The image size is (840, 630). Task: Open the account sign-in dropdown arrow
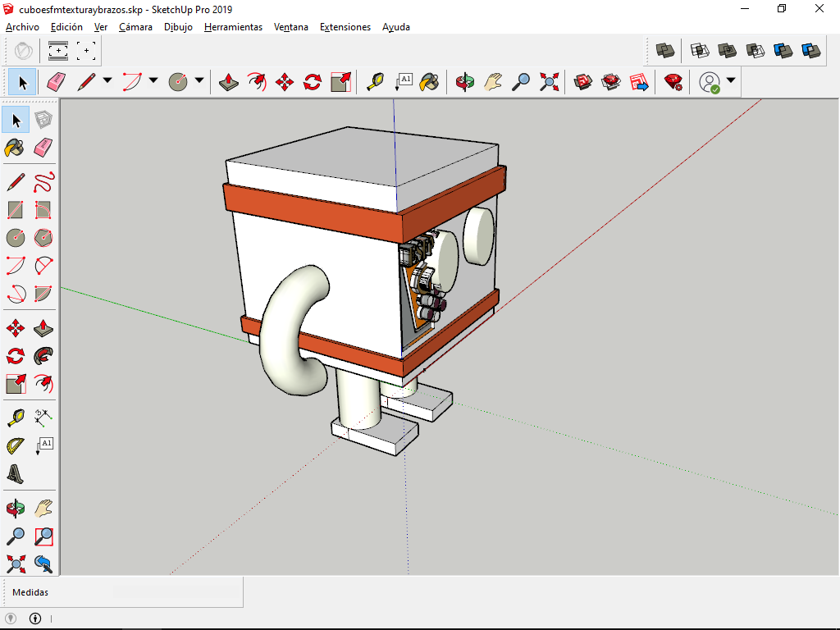(x=730, y=81)
